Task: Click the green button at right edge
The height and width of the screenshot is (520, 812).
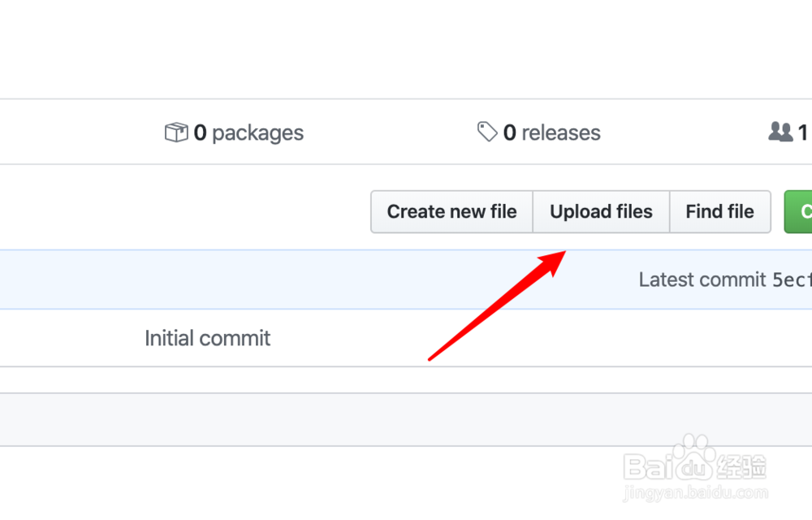Action: click(x=799, y=212)
